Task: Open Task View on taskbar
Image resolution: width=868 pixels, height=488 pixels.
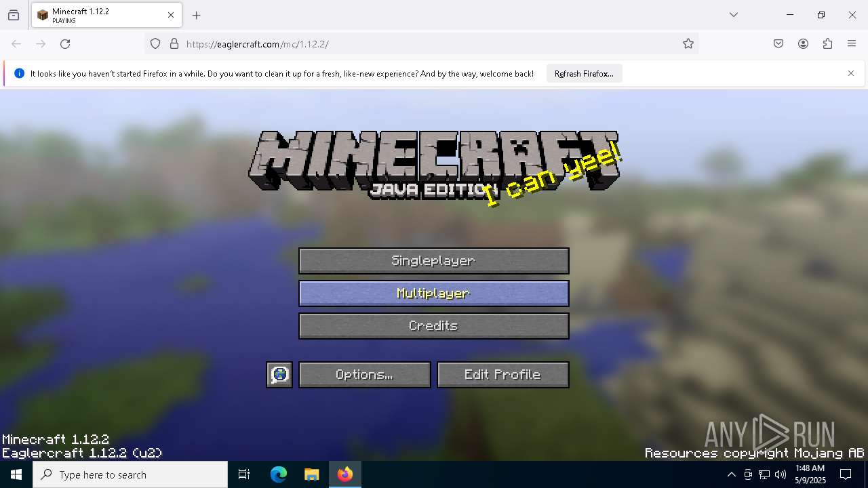Action: pos(244,474)
